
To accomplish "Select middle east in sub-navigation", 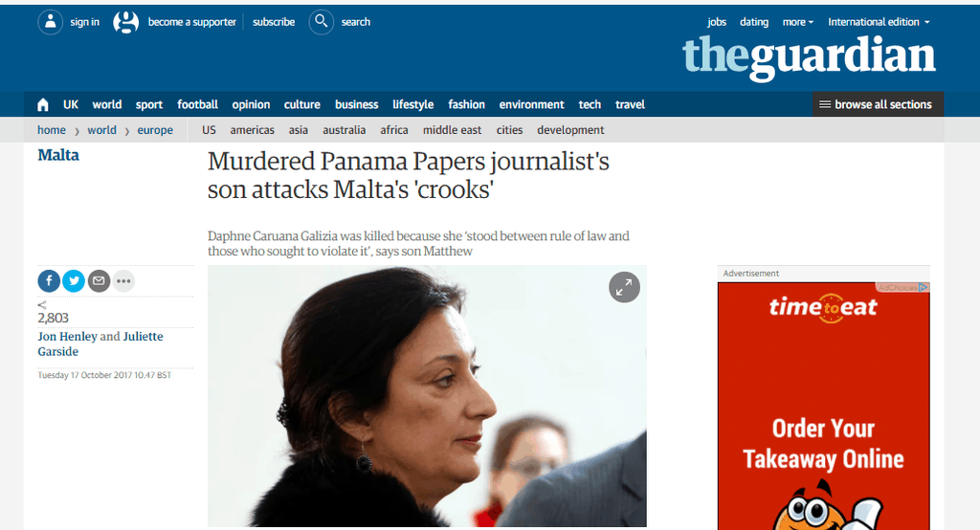I will pyautogui.click(x=452, y=130).
